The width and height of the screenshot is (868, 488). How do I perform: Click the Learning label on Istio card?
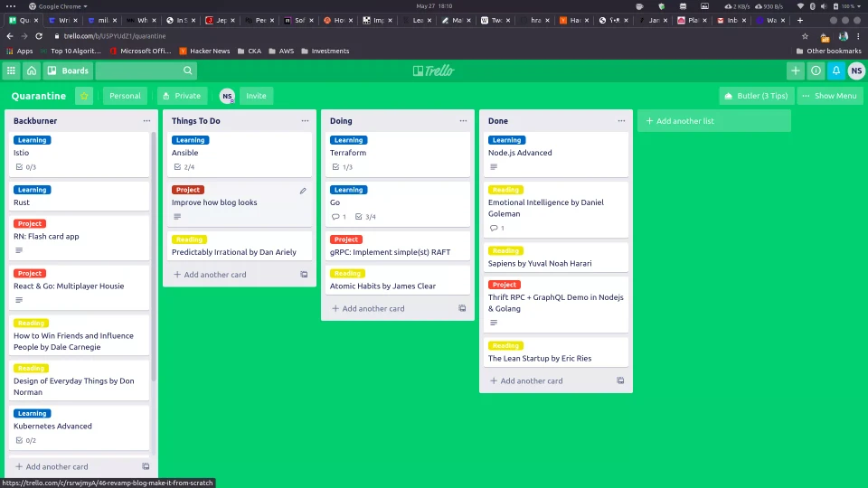pyautogui.click(x=33, y=140)
